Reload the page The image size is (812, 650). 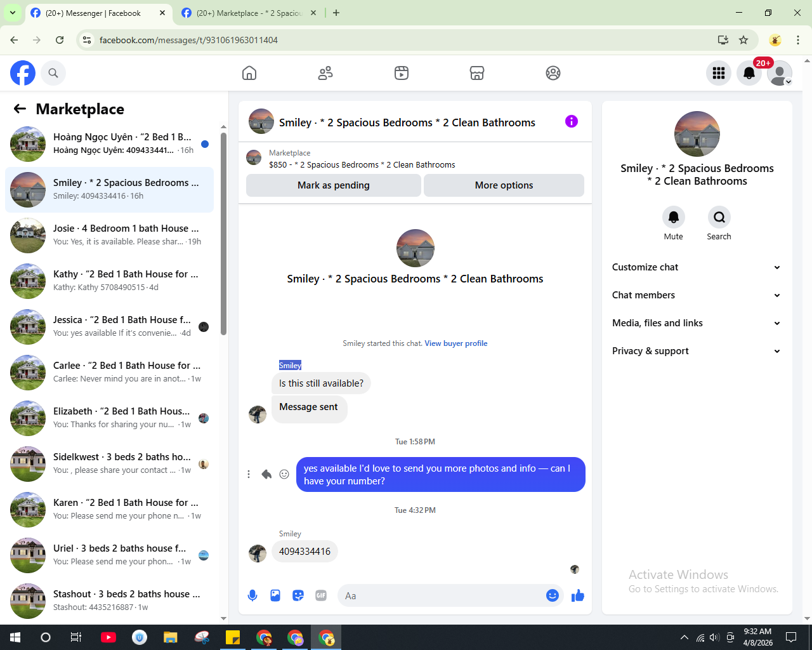(x=60, y=40)
